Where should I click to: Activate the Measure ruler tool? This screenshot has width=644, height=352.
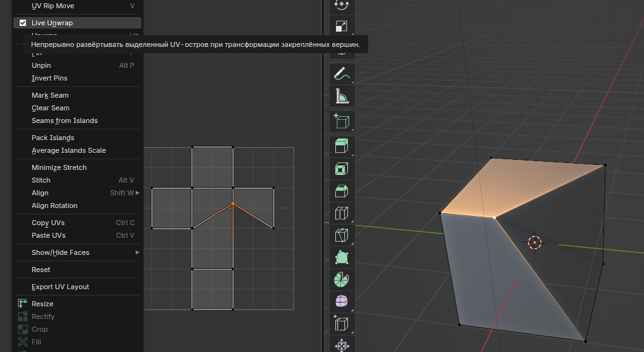(x=342, y=96)
